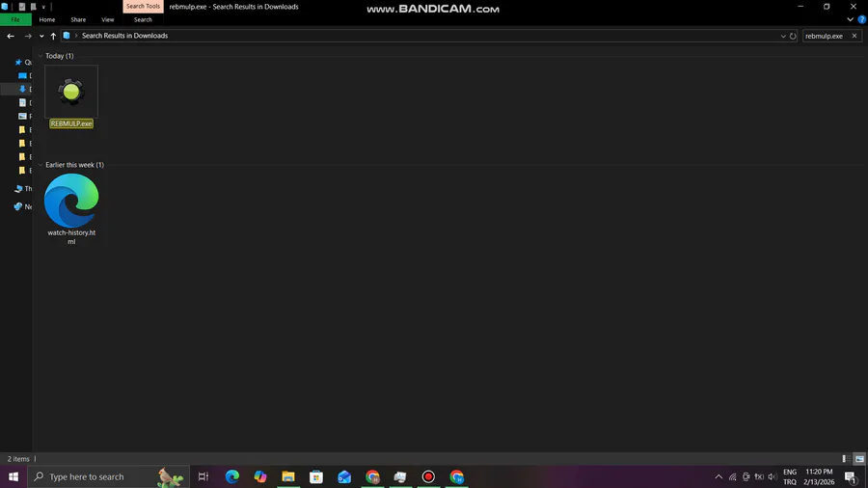The width and height of the screenshot is (868, 488).
Task: Click the rebmulp.exe search box
Action: point(825,36)
